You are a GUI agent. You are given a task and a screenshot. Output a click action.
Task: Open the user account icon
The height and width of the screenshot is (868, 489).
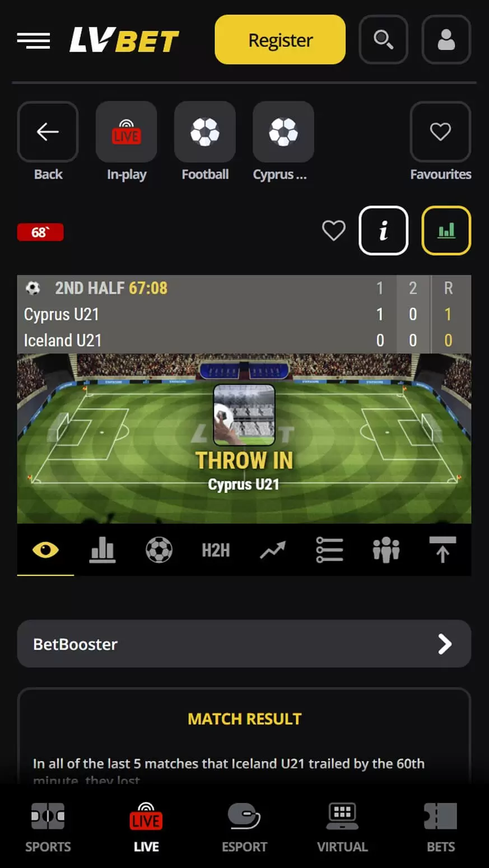(x=446, y=40)
